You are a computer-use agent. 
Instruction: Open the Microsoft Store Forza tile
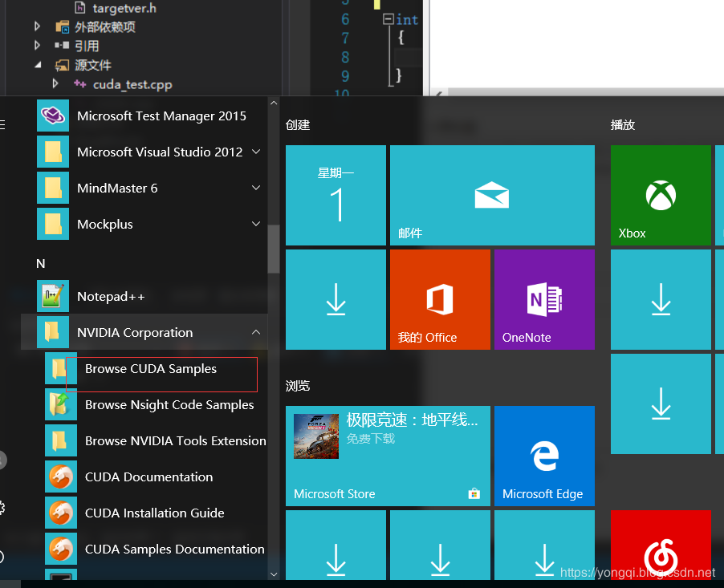(x=388, y=456)
